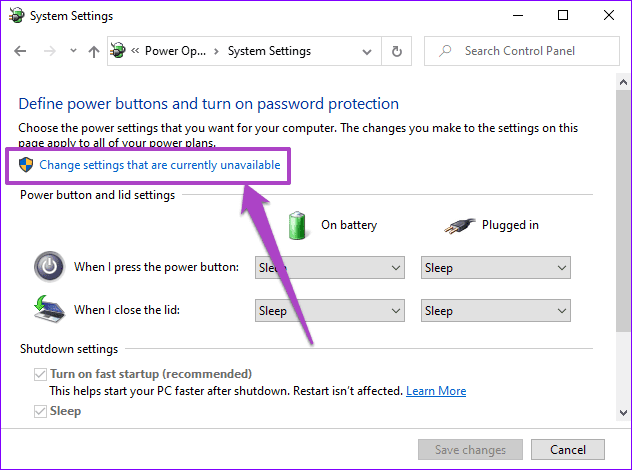Open the Learn More link
The image size is (632, 470).
(436, 391)
